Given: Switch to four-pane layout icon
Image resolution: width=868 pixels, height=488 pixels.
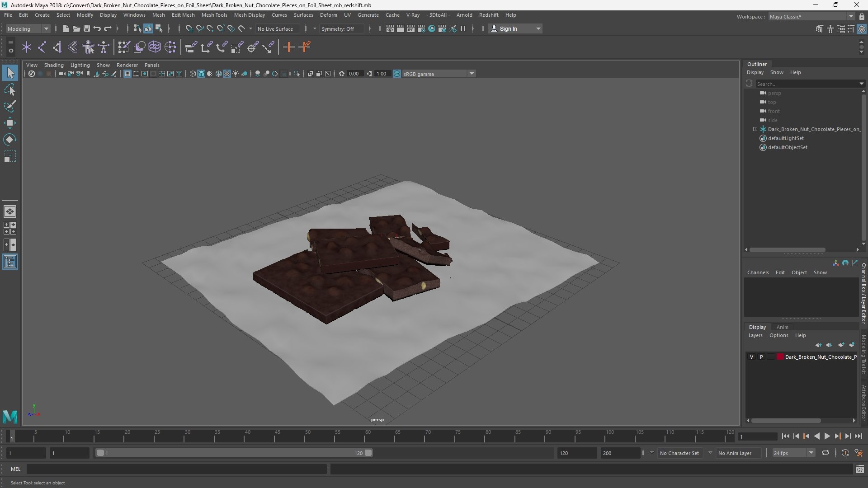Looking at the screenshot, I should [x=10, y=228].
